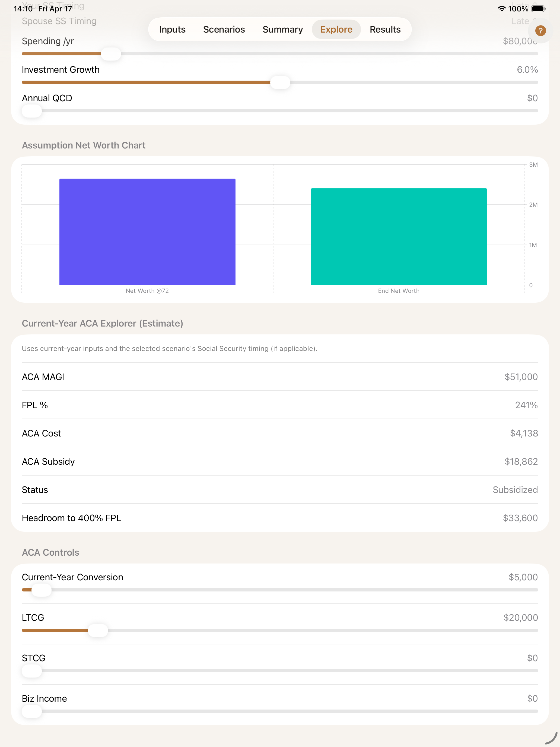Viewport: 560px width, 747px height.
Task: Tap the Wi-Fi status icon
Action: tap(502, 9)
